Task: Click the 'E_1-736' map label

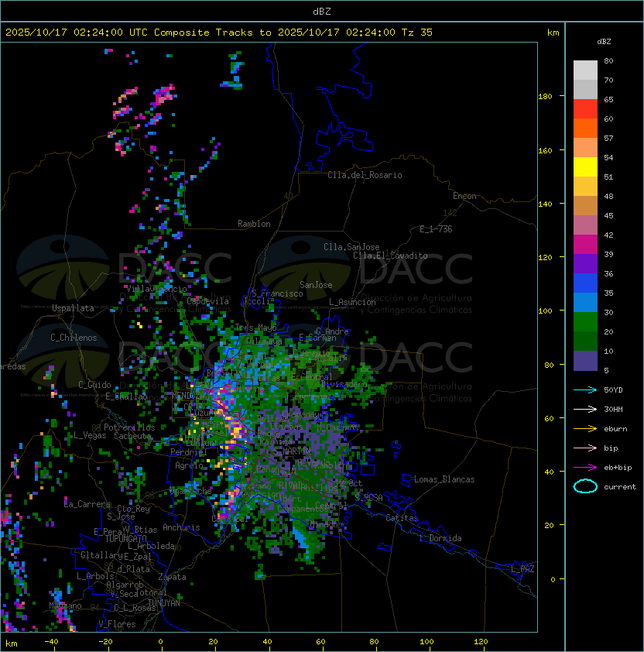Action: point(436,229)
